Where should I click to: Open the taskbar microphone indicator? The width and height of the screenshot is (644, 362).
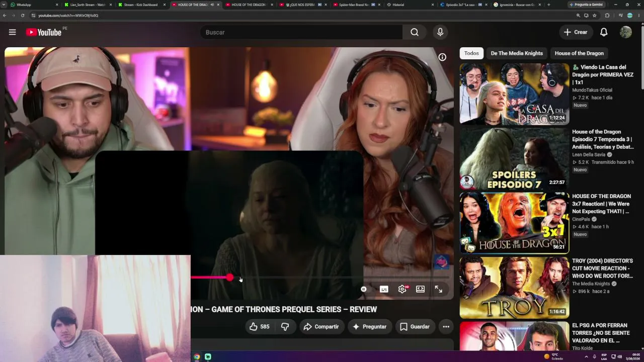(x=595, y=357)
